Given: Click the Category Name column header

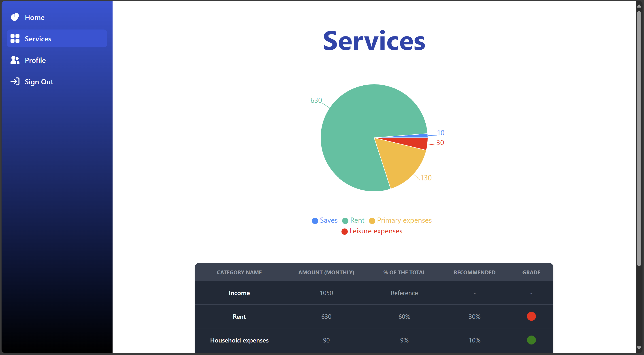Looking at the screenshot, I should coord(239,272).
